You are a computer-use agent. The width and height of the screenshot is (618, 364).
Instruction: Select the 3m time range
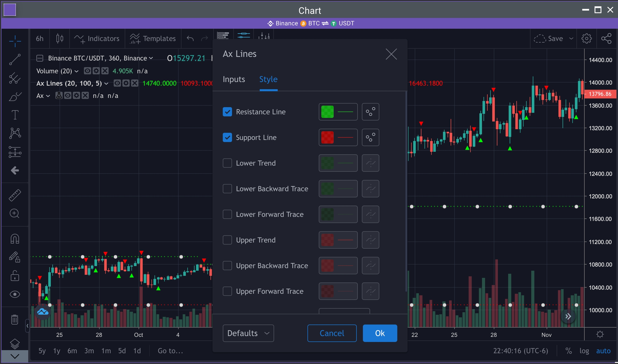click(89, 351)
